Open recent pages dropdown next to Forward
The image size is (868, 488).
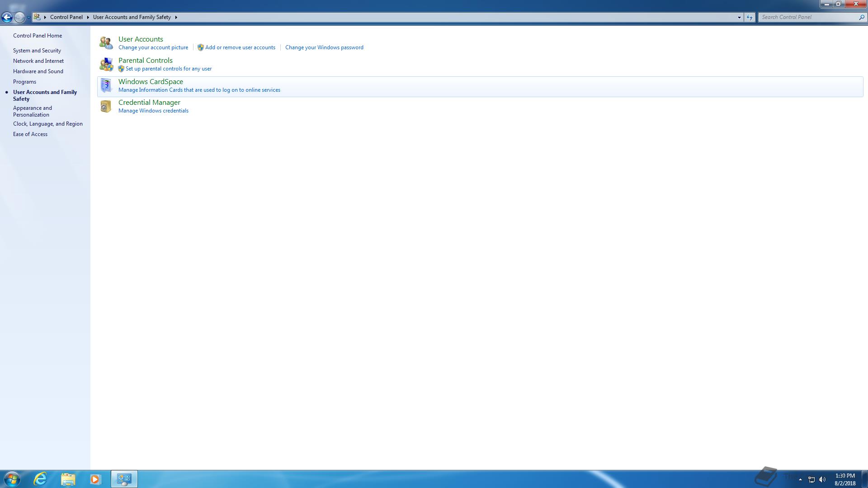pyautogui.click(x=28, y=17)
